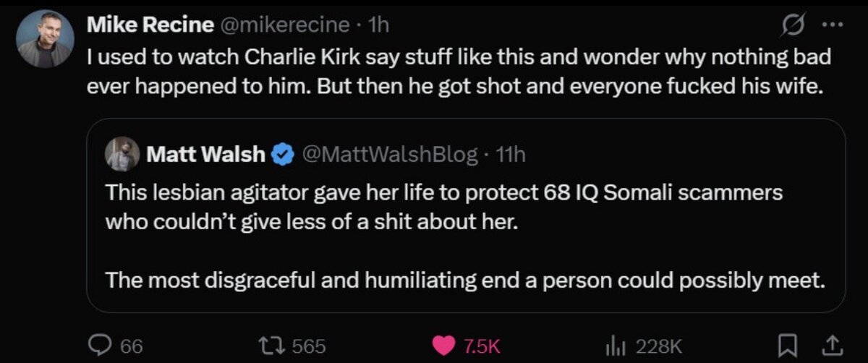Viewport: 868px width, 363px height.
Task: Click the reply speech bubble icon
Action: (99, 346)
